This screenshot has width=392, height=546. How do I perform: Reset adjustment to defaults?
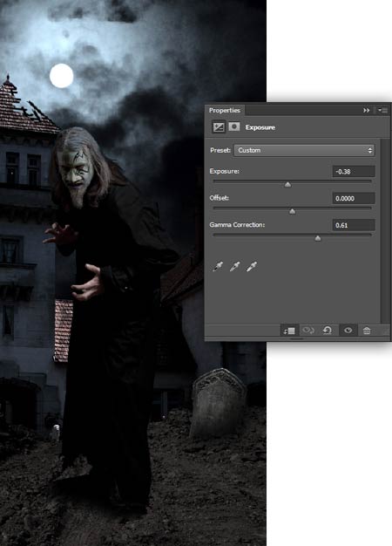[x=328, y=330]
